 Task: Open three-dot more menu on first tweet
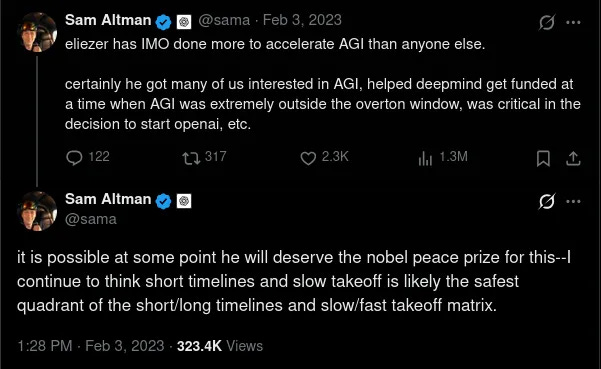pyautogui.click(x=573, y=22)
